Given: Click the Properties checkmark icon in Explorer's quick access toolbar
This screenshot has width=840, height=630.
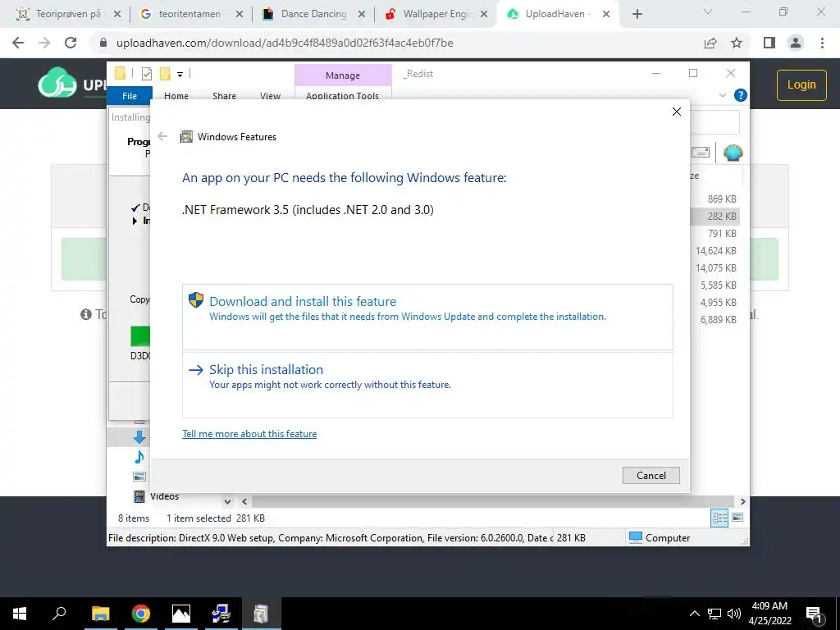Looking at the screenshot, I should pos(146,74).
